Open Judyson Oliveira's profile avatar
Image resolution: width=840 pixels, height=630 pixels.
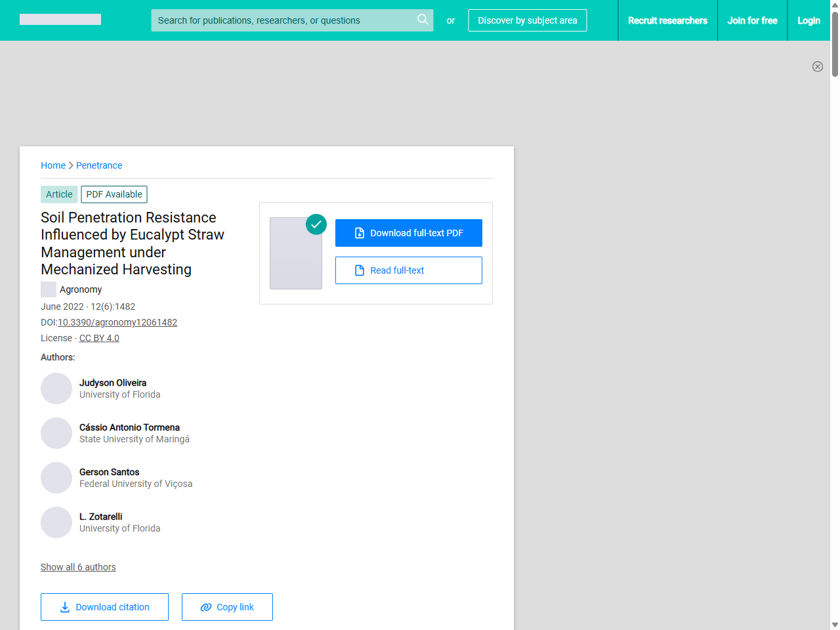[x=56, y=388]
